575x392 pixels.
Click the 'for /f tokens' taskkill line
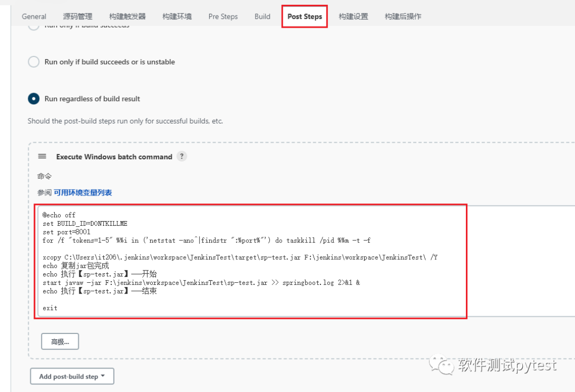pos(207,241)
